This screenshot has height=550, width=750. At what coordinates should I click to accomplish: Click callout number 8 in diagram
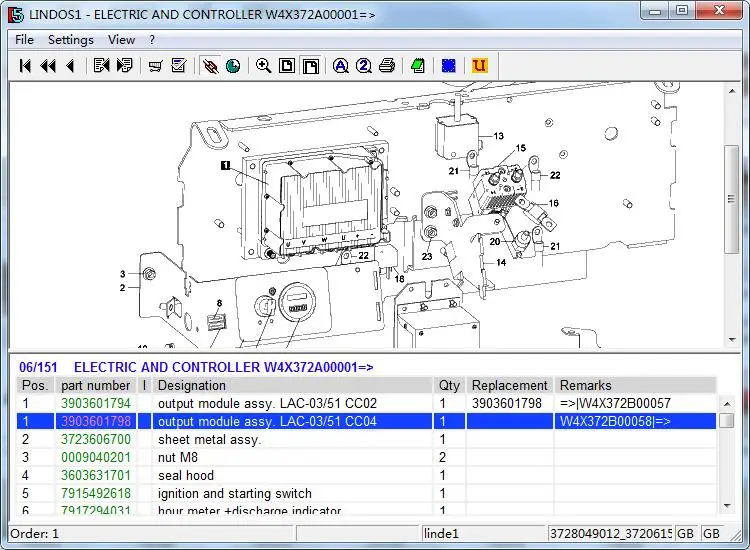pyautogui.click(x=219, y=303)
